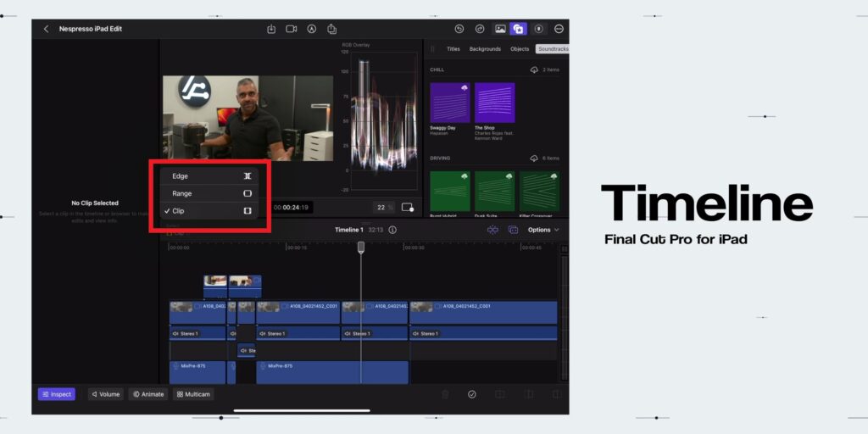868x434 pixels.
Task: Click the 00:00:15 ruler mark
Action: [x=297, y=248]
